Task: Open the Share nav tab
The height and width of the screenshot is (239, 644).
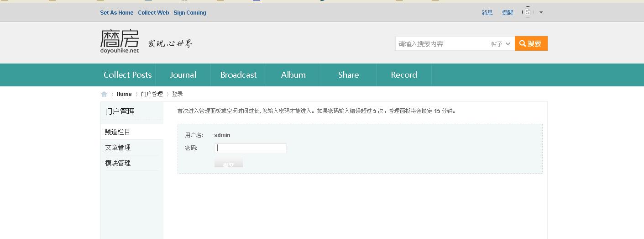Action: click(x=349, y=75)
